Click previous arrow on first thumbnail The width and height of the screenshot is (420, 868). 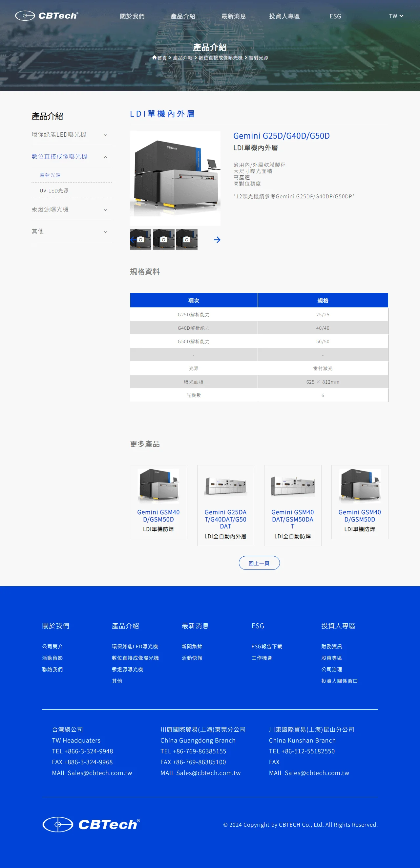133,239
